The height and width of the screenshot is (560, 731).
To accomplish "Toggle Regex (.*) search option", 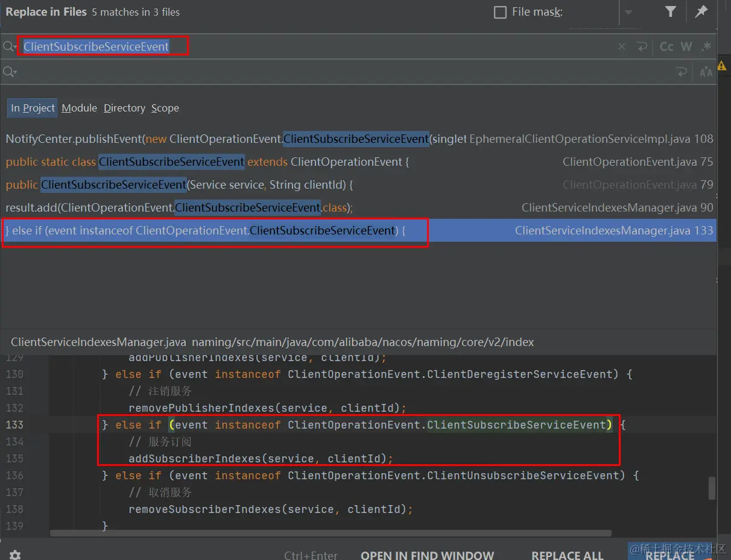I will coord(706,46).
